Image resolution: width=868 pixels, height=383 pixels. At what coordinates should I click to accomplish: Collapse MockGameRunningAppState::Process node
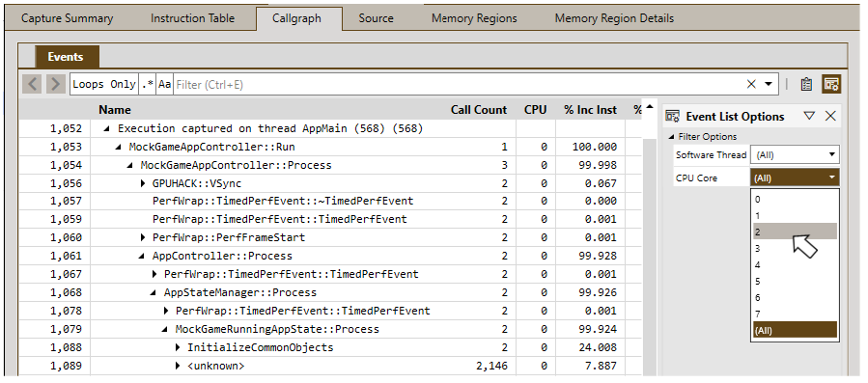point(165,329)
